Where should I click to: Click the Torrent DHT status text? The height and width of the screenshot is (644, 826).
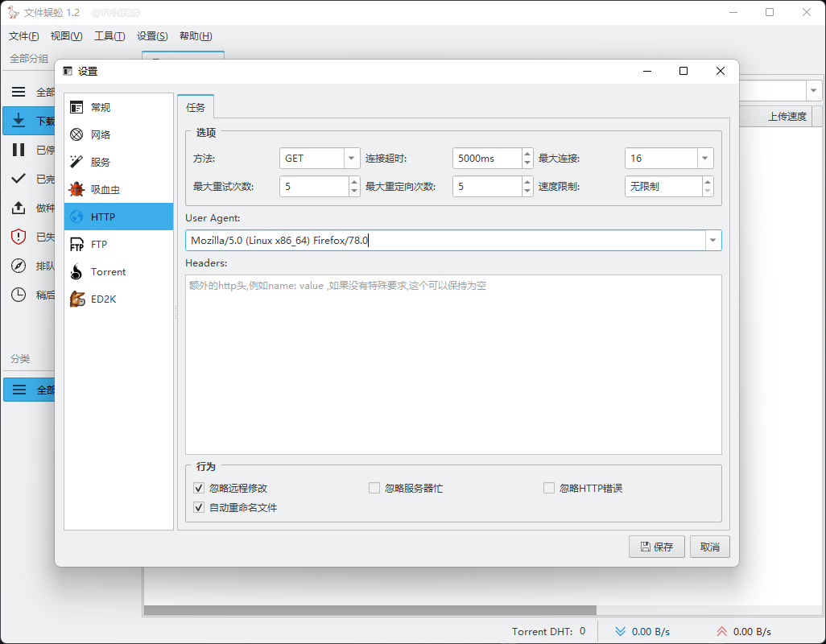tap(548, 631)
